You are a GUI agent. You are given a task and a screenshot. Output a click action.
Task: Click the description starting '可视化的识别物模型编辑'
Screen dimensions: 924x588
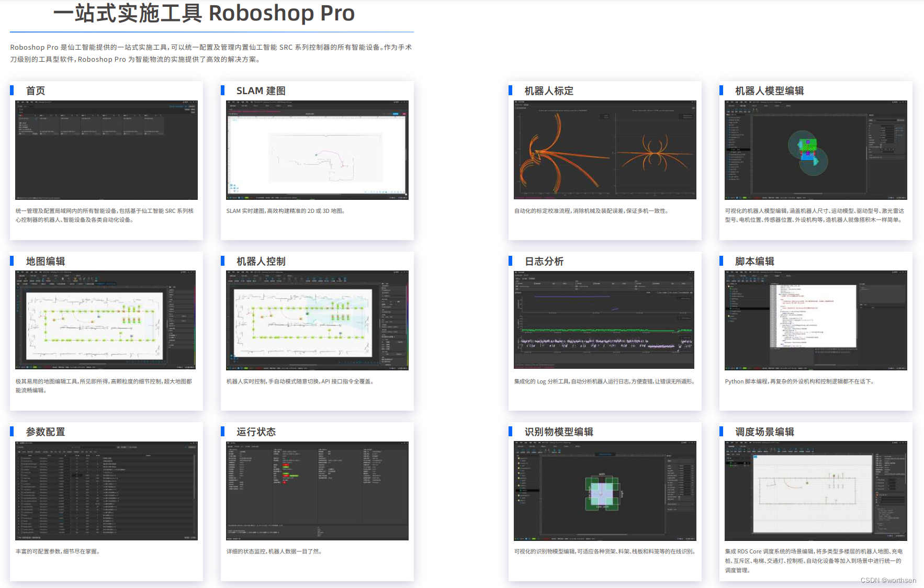pyautogui.click(x=605, y=551)
